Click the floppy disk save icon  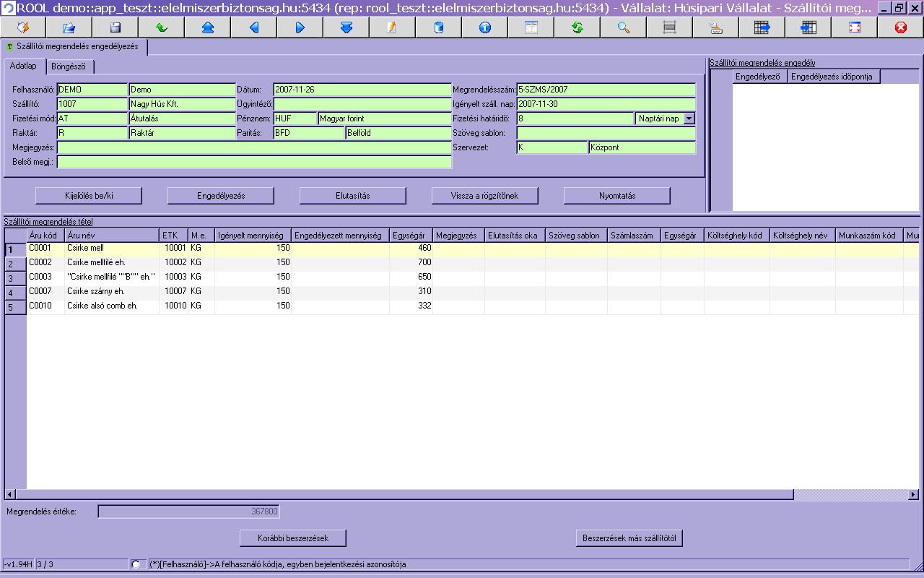[115, 27]
